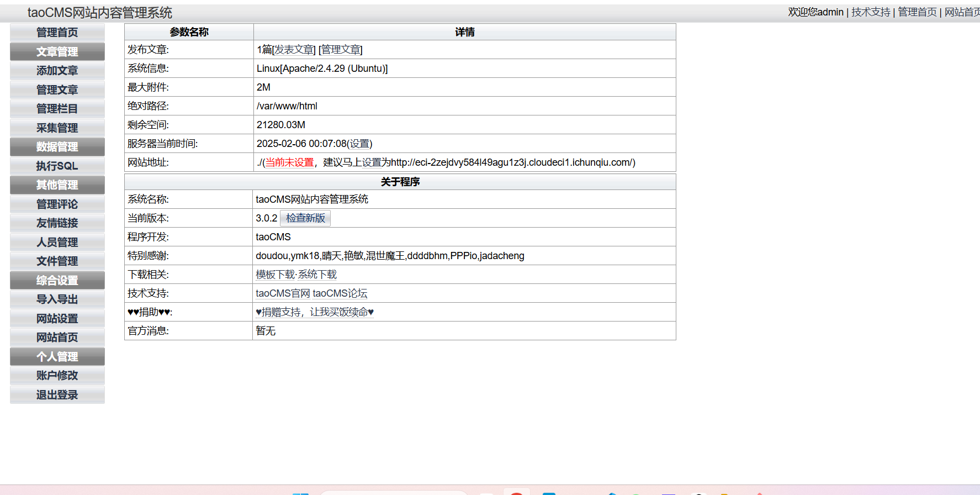
Task: Click 管理首页 in the top-right header
Action: click(917, 12)
